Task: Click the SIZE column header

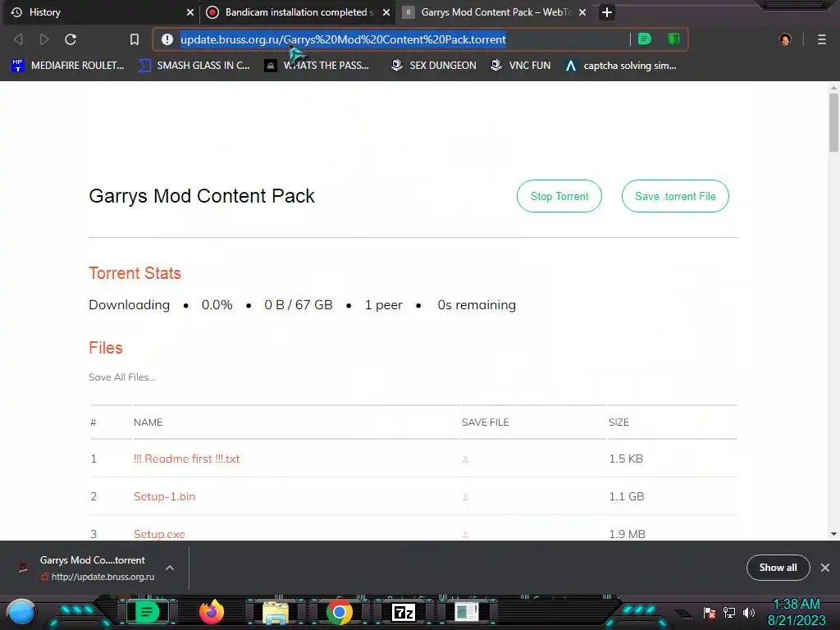Action: [619, 422]
